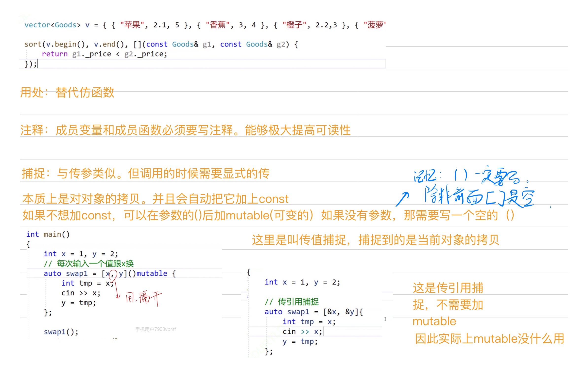Screen dimensions: 588x367
Task: Click the green comment '// 传引用捕捉'
Action: click(x=292, y=302)
